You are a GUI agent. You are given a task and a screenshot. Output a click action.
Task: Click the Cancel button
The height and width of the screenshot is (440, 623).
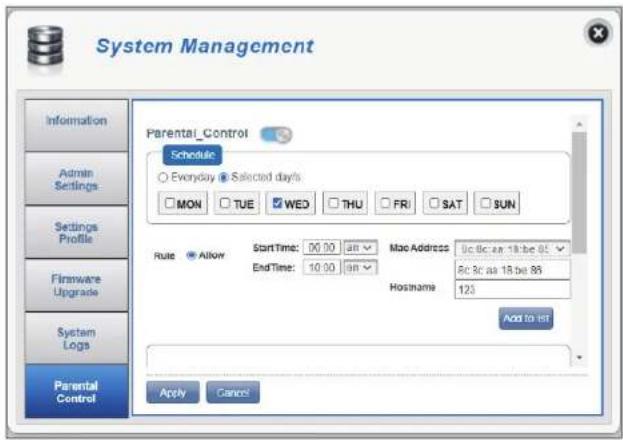point(233,392)
